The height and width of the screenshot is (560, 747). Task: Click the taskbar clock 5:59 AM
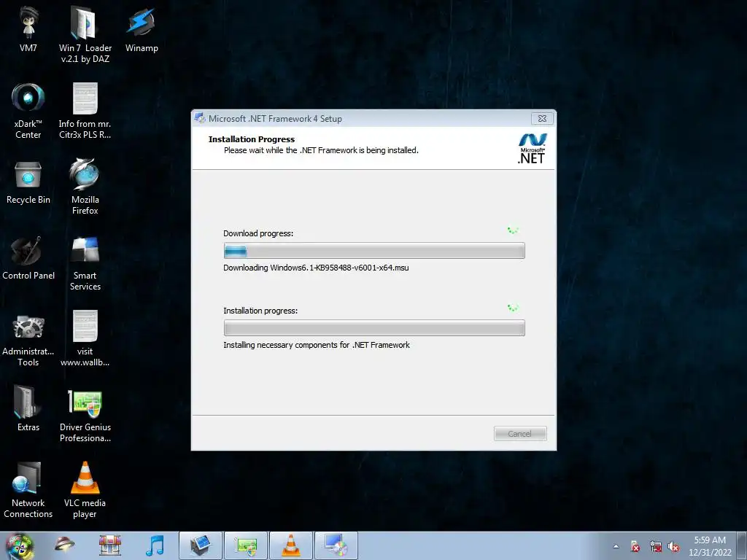710,545
